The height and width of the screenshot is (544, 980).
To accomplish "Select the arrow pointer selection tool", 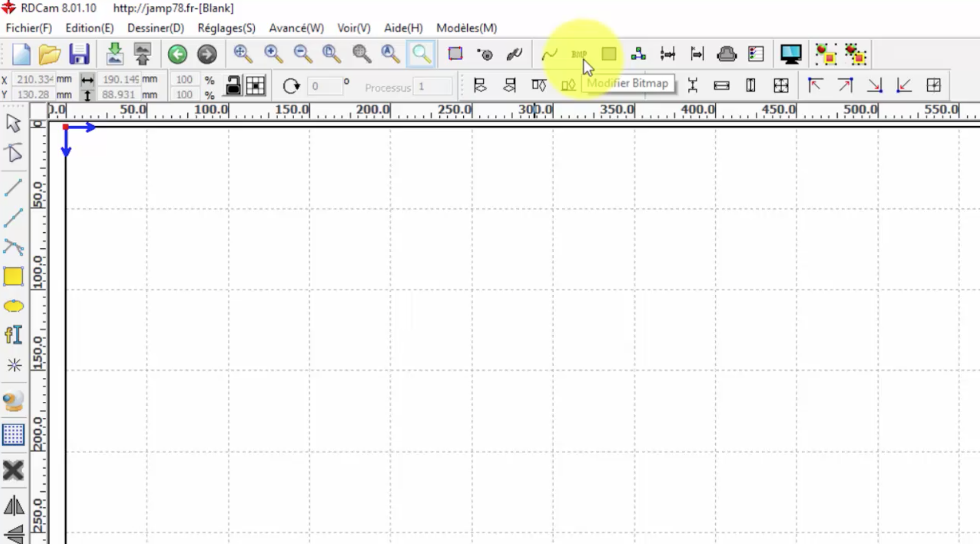I will tap(13, 123).
